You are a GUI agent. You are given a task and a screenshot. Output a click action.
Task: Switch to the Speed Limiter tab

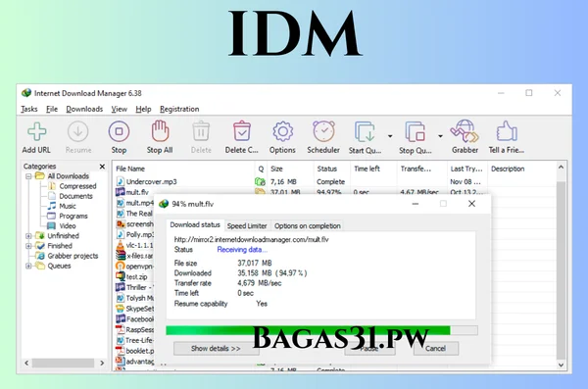247,225
